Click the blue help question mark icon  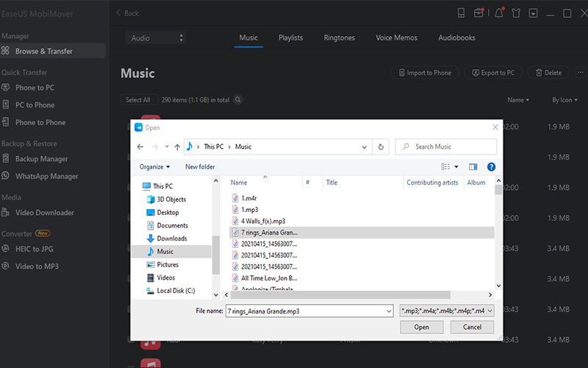click(x=491, y=167)
